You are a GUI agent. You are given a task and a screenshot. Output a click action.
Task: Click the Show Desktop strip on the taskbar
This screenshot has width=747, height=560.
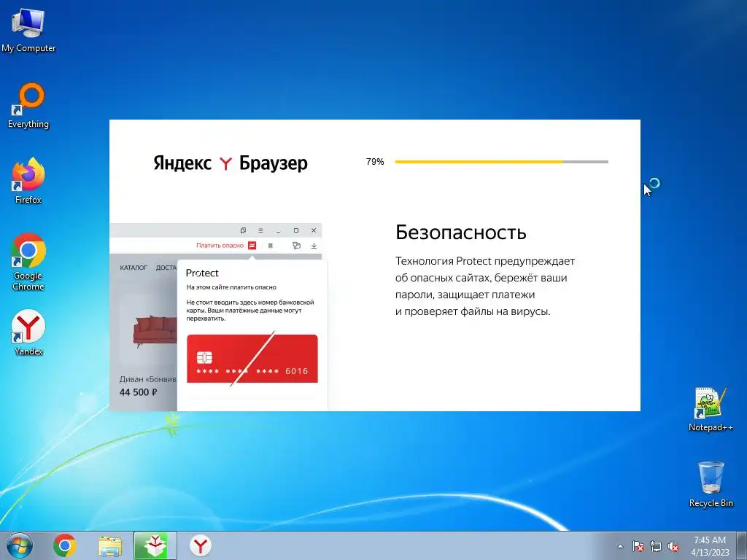click(742, 545)
